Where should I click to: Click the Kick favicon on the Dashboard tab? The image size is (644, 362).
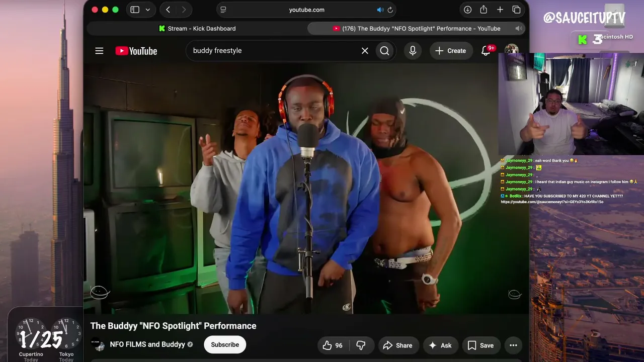[x=162, y=29]
